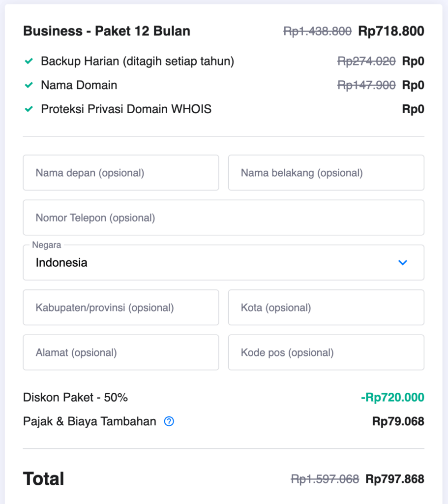This screenshot has height=504, width=448.
Task: Click the Rp718.800 plan price
Action: (391, 31)
